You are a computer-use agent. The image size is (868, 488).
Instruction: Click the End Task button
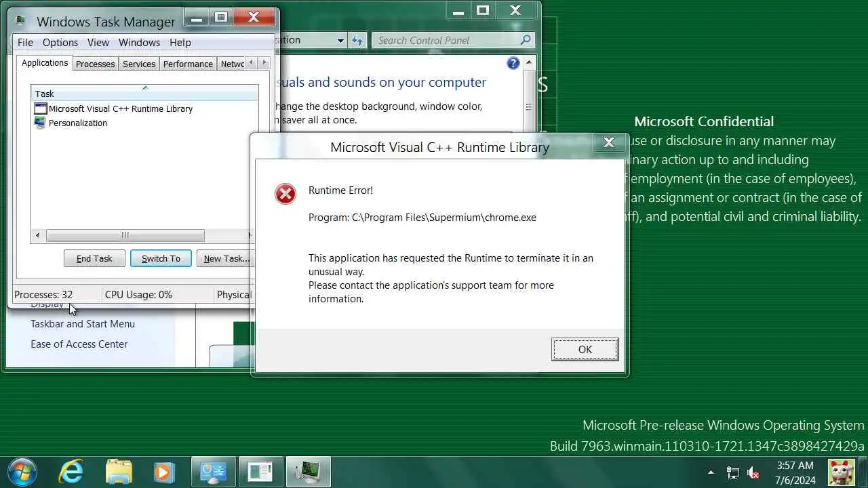coord(94,258)
